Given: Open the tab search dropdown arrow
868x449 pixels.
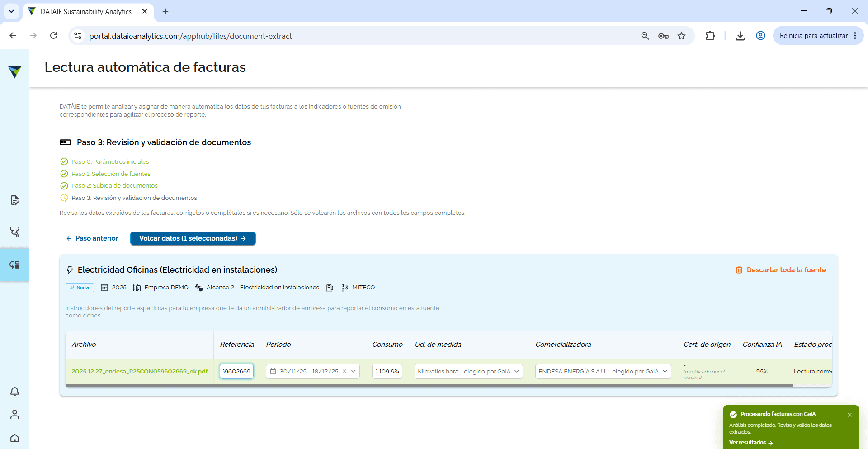Looking at the screenshot, I should click(11, 11).
